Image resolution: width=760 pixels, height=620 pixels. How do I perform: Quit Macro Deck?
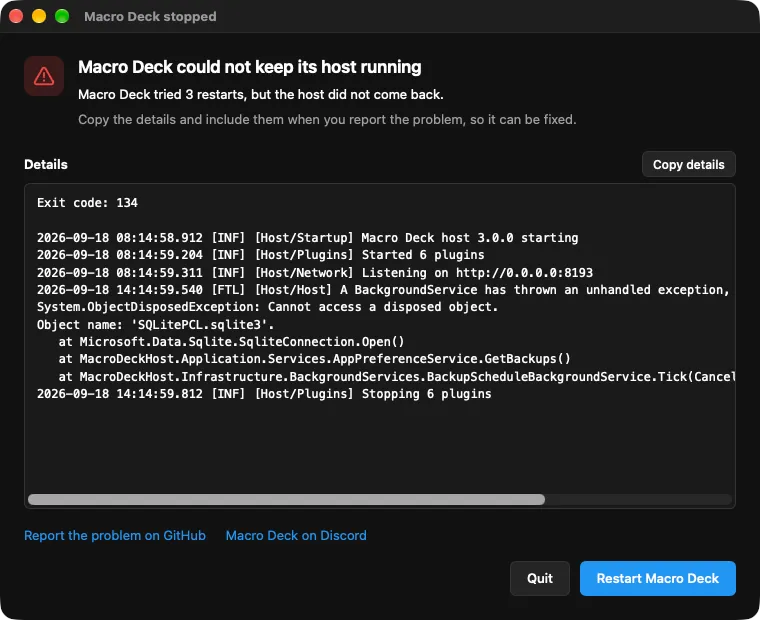(539, 578)
